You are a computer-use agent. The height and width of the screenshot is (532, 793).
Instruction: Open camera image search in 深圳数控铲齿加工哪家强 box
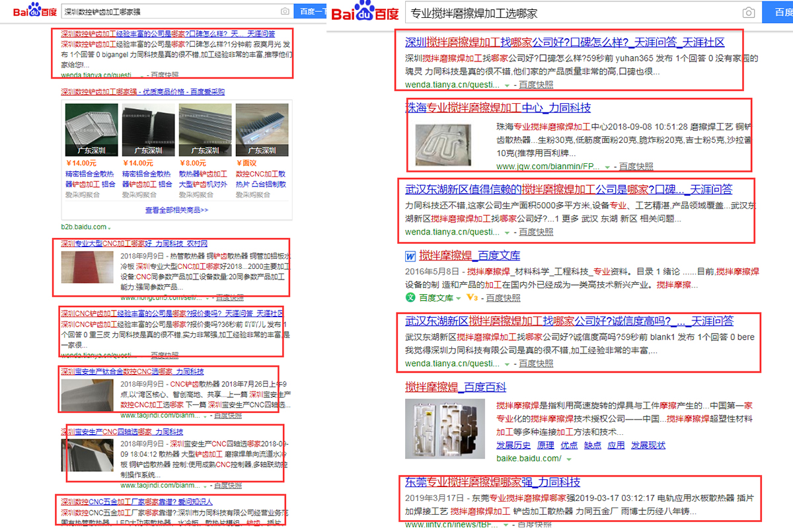pos(285,12)
